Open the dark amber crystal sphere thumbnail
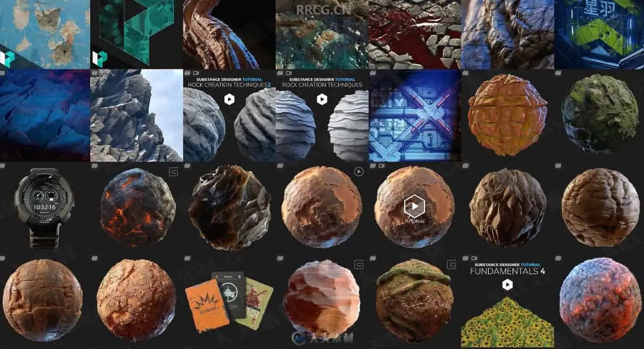Image resolution: width=644 pixels, height=349 pixels. pyautogui.click(x=229, y=208)
